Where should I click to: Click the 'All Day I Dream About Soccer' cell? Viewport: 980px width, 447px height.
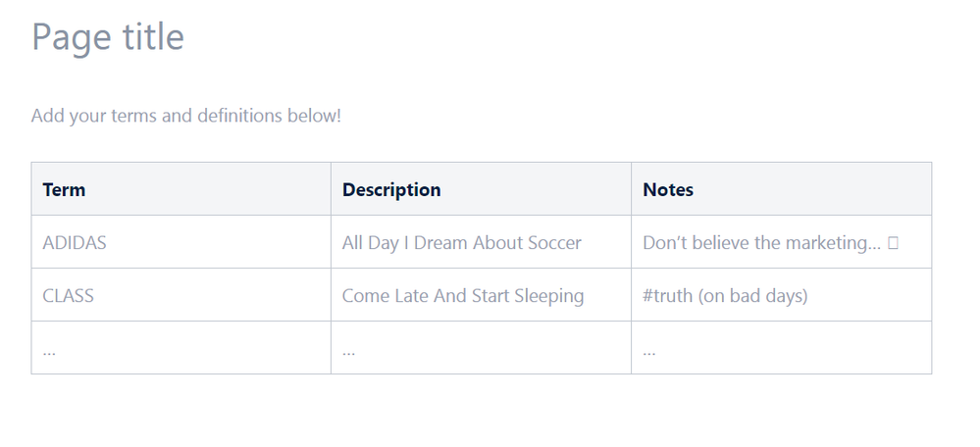tap(482, 242)
